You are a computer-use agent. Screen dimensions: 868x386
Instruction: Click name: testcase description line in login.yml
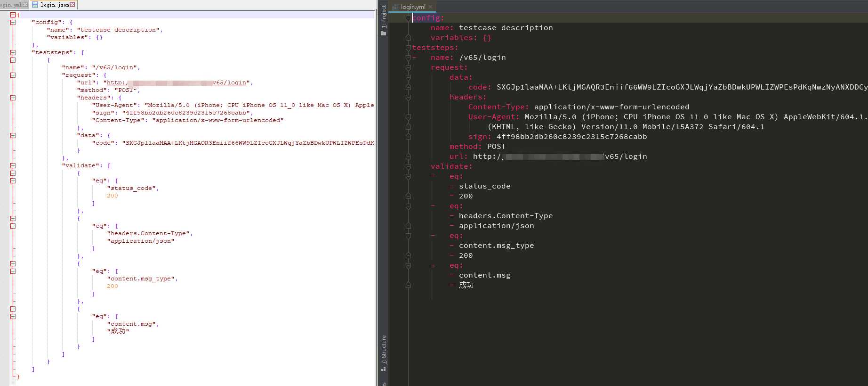click(x=492, y=28)
